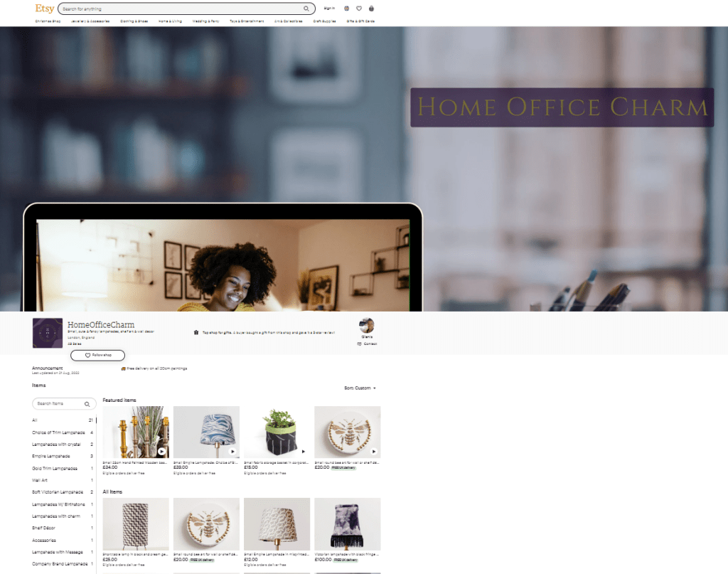Open the shopping basket icon
This screenshot has width=728, height=574.
coord(371,9)
